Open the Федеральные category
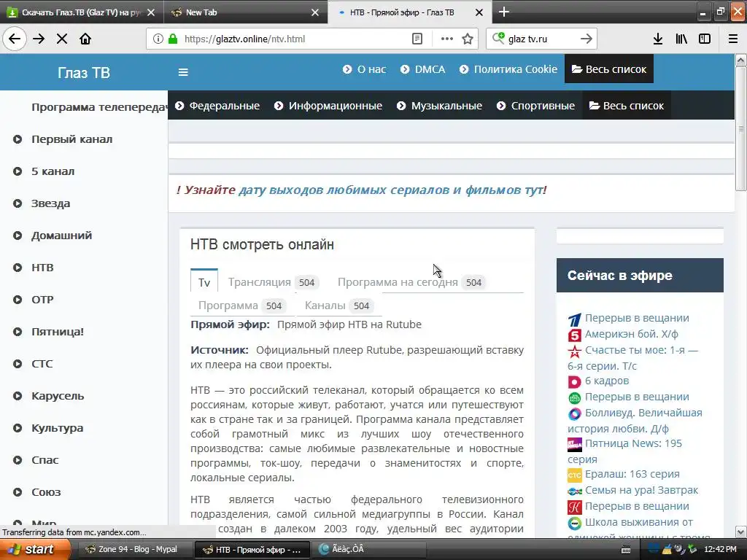Screen dimensions: 747x560 [x=217, y=106]
